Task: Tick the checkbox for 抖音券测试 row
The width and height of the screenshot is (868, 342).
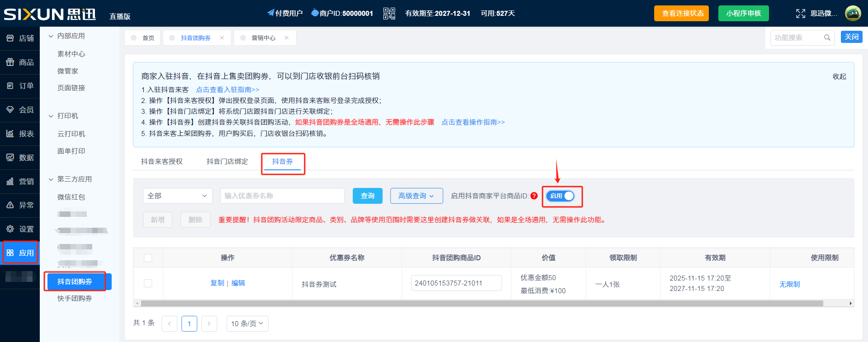Action: coord(148,283)
